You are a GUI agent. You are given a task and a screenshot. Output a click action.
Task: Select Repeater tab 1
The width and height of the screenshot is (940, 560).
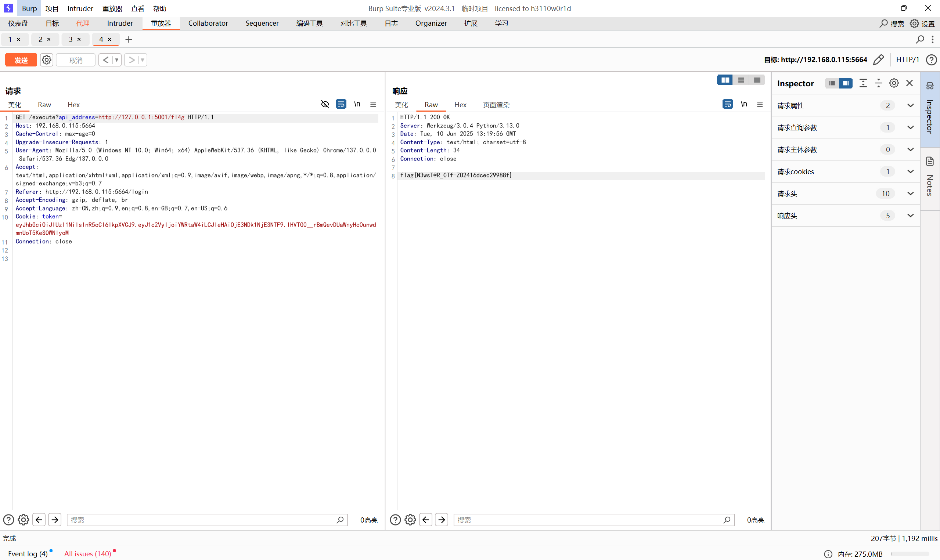tap(10, 39)
